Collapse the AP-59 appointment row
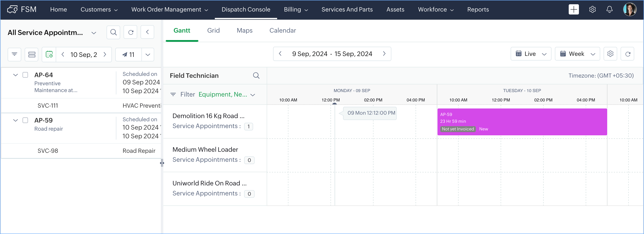 (16, 120)
